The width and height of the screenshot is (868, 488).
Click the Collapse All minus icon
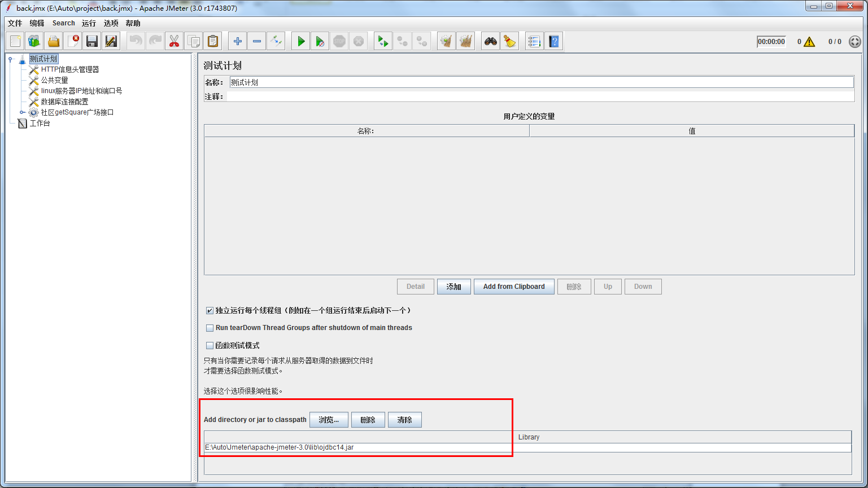[256, 41]
